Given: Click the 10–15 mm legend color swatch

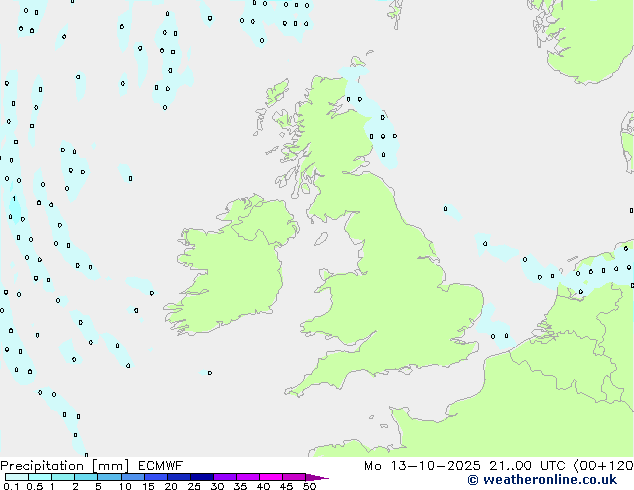Looking at the screenshot, I should (x=133, y=477).
